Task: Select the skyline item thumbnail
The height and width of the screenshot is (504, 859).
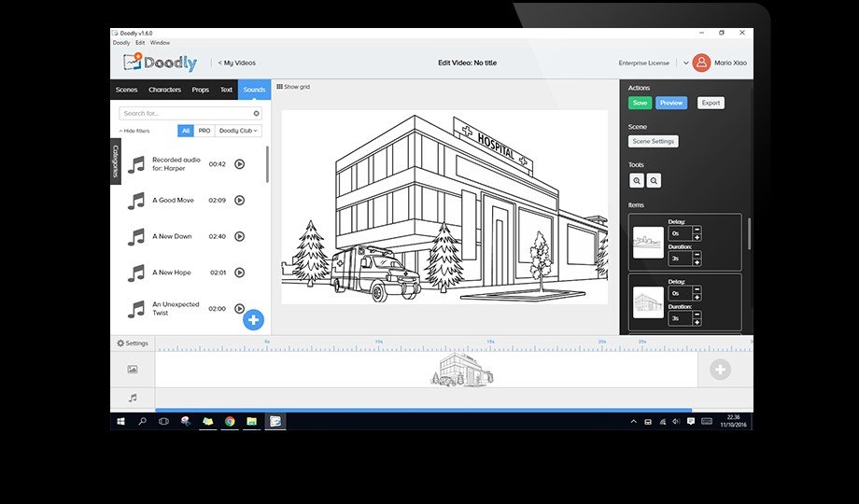Action: [648, 243]
